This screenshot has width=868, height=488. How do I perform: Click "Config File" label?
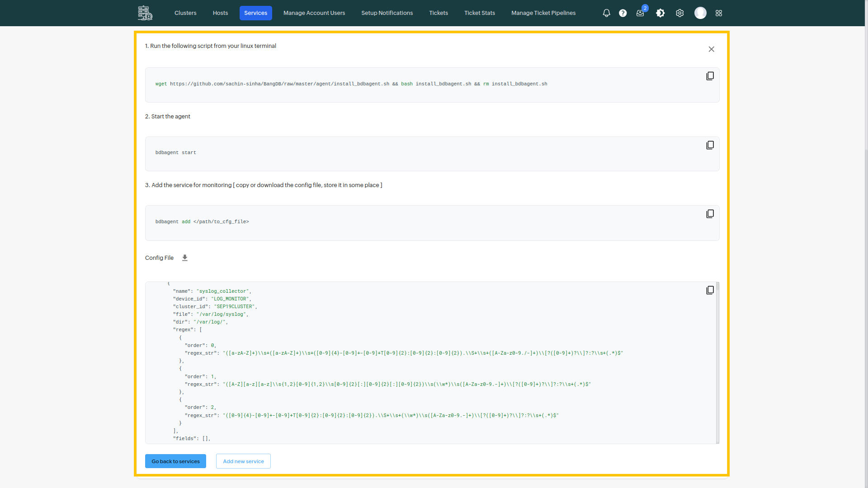click(159, 258)
